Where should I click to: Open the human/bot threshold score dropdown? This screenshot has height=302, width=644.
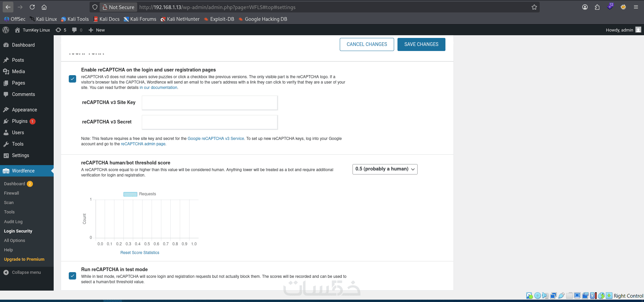pos(385,169)
